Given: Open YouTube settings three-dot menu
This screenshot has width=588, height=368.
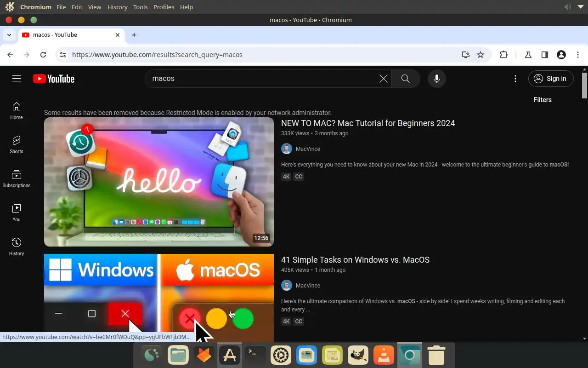Looking at the screenshot, I should (x=515, y=79).
